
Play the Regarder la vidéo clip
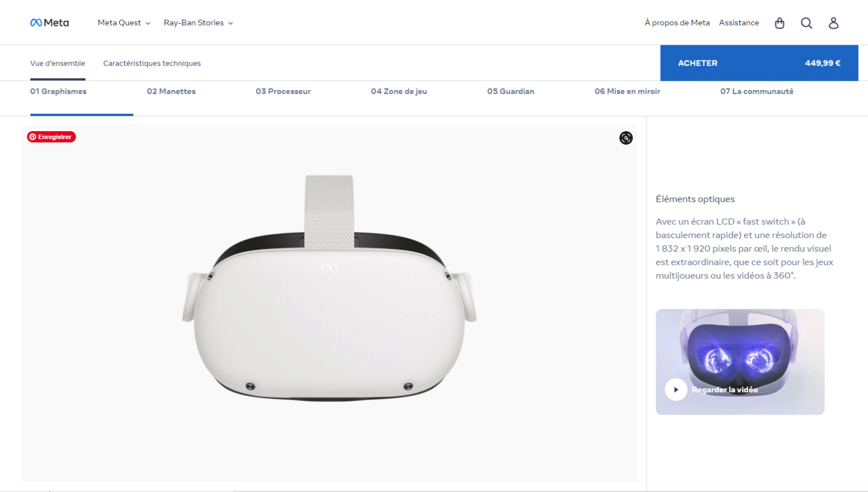pyautogui.click(x=676, y=389)
